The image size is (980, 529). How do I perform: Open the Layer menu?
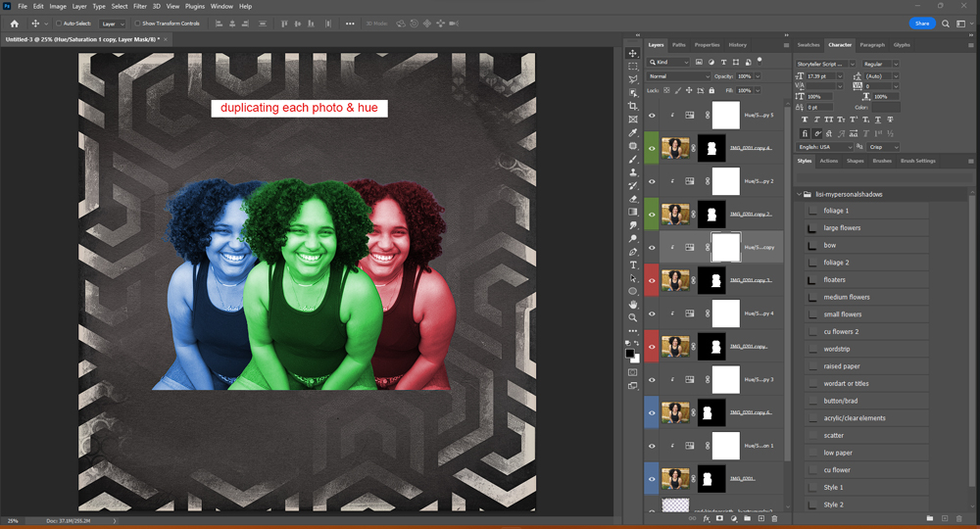79,6
